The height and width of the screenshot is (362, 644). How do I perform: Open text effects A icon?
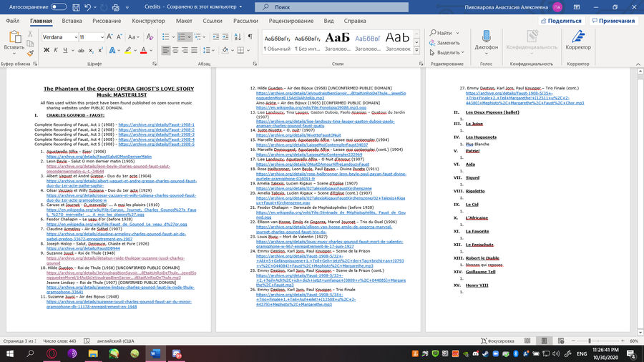112,50
